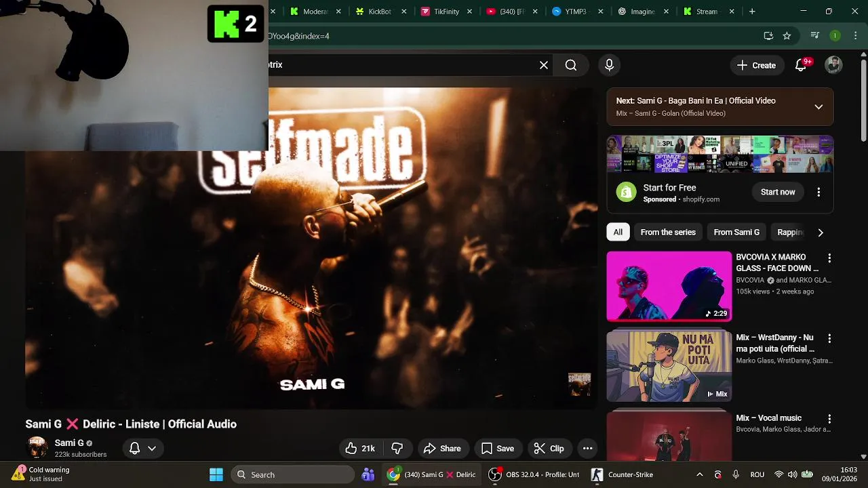The height and width of the screenshot is (488, 868).
Task: Expand the Next up playlist panel
Action: tap(818, 107)
